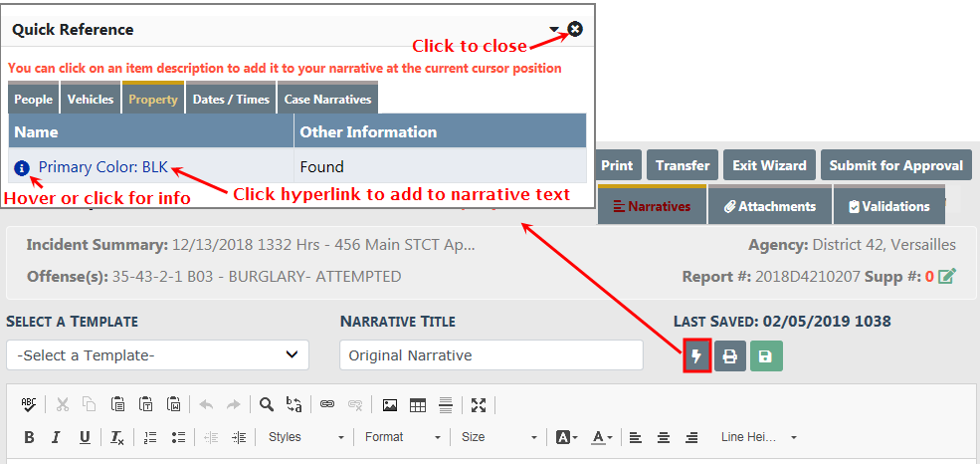Click the info icon beside Primary Color
The height and width of the screenshot is (464, 980).
[23, 167]
